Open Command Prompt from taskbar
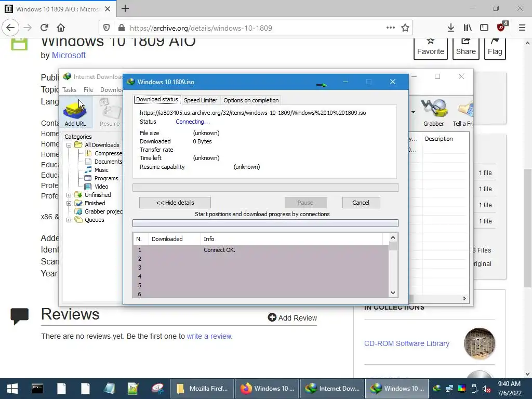The width and height of the screenshot is (532, 399). pyautogui.click(x=37, y=389)
